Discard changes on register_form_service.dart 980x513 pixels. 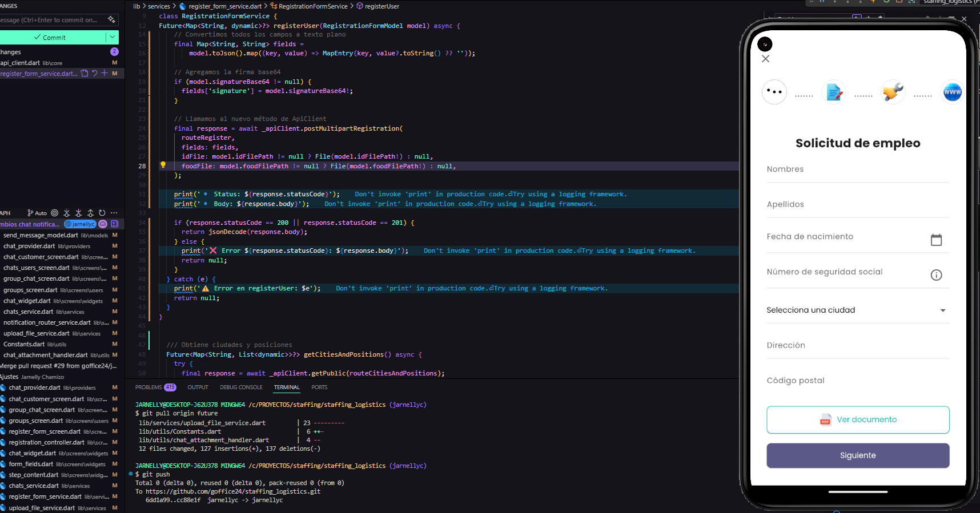tap(95, 74)
